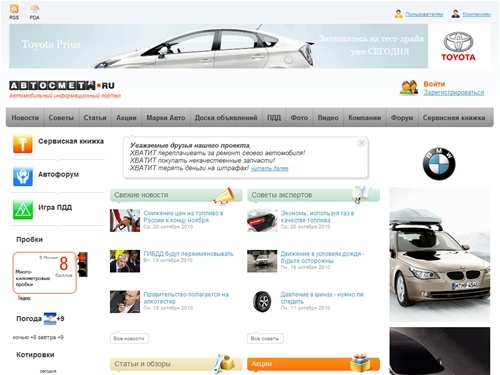Click the orange Сервисная книжка sidebar icon
Viewport: 500px width, 375px height.
tap(23, 144)
